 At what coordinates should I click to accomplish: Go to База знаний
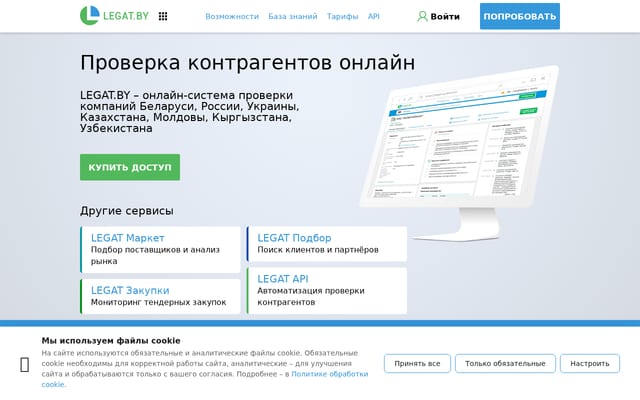(x=293, y=16)
